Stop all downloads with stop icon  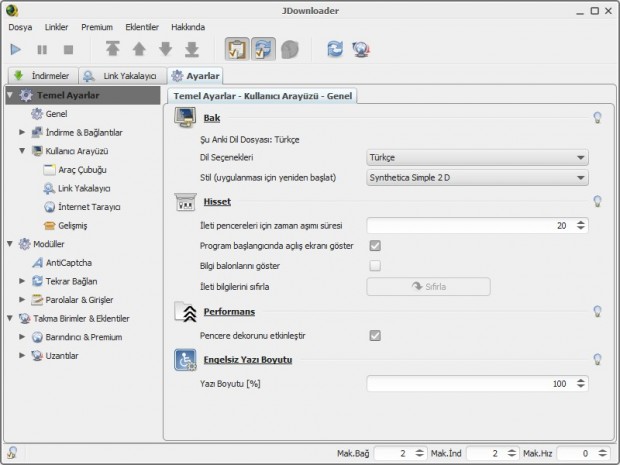(68, 49)
